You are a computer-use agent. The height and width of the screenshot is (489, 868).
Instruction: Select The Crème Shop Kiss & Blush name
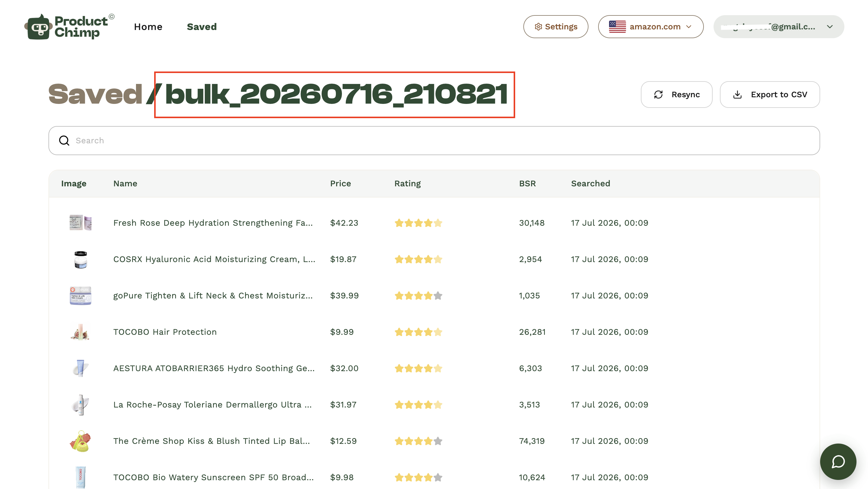[x=212, y=441]
